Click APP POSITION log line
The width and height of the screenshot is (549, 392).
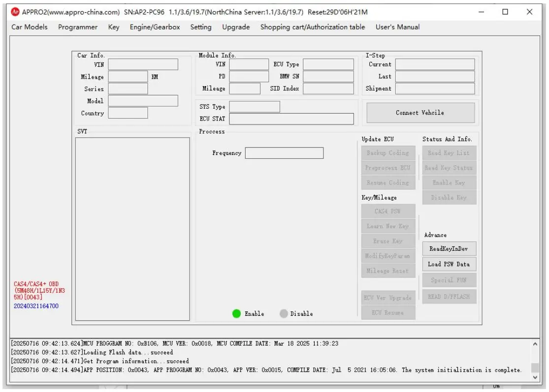point(266,369)
